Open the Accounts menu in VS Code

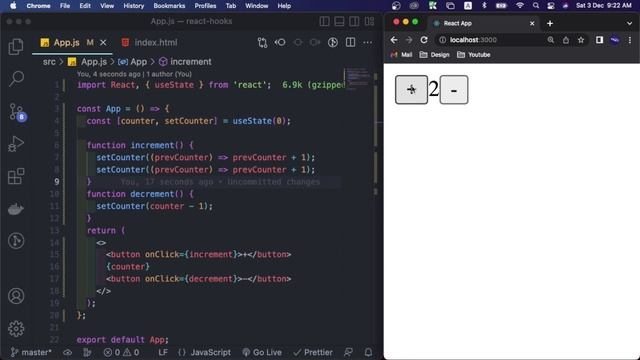pyautogui.click(x=16, y=296)
